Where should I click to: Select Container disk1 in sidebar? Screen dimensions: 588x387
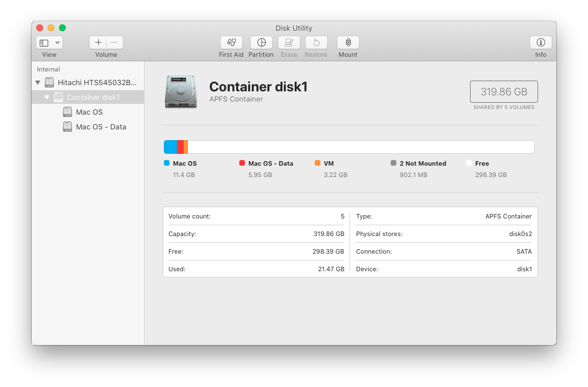click(x=88, y=97)
